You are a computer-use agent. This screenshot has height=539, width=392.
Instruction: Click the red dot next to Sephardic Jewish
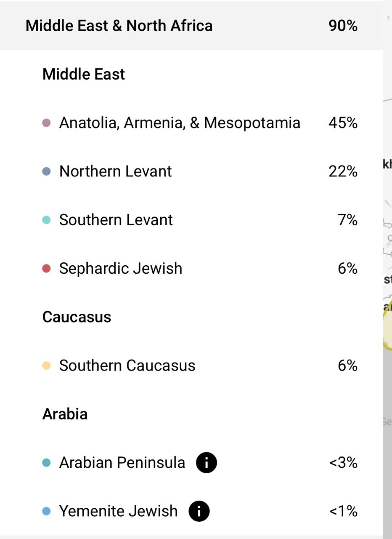(x=47, y=268)
